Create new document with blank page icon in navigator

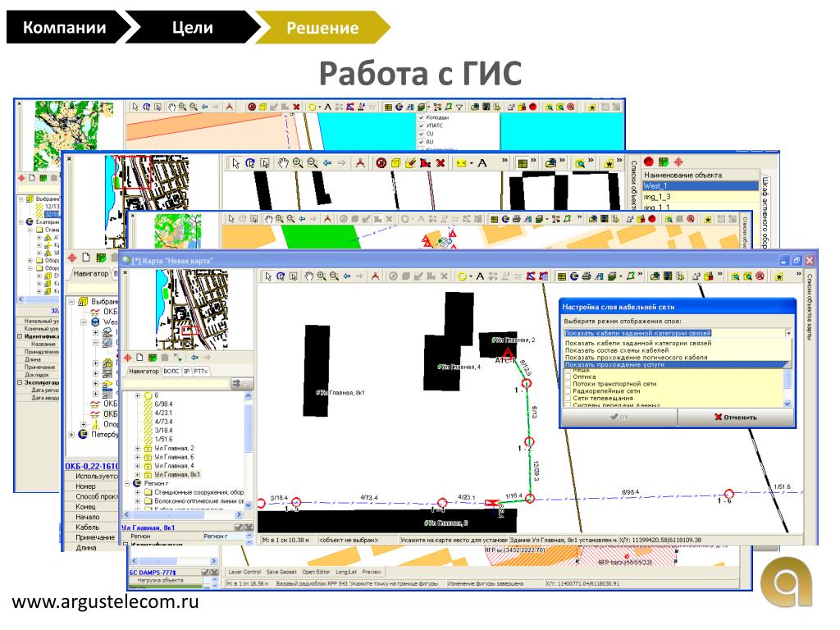[x=139, y=358]
